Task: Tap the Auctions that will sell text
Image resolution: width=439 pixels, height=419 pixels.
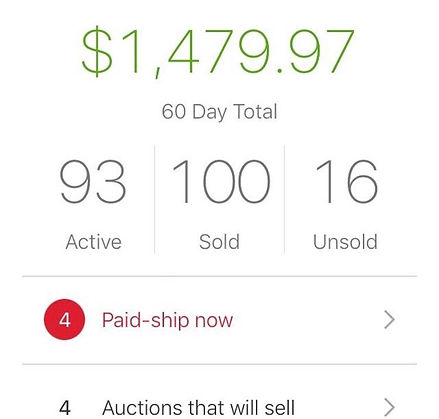Action: point(199,408)
